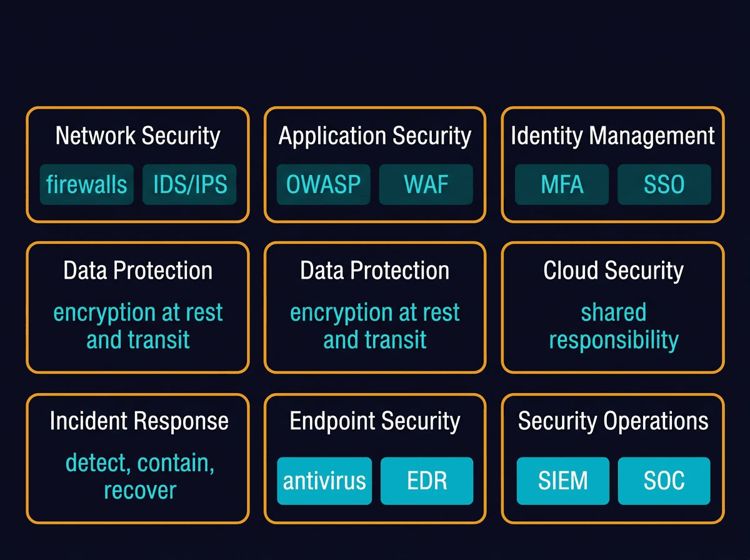750x560 pixels.
Task: Click the shared responsibility text in Cloud Security
Action: click(x=613, y=326)
